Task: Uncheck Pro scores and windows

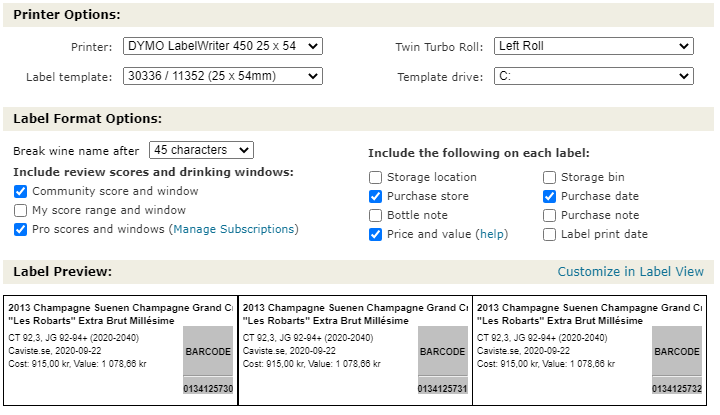Action: 20,229
